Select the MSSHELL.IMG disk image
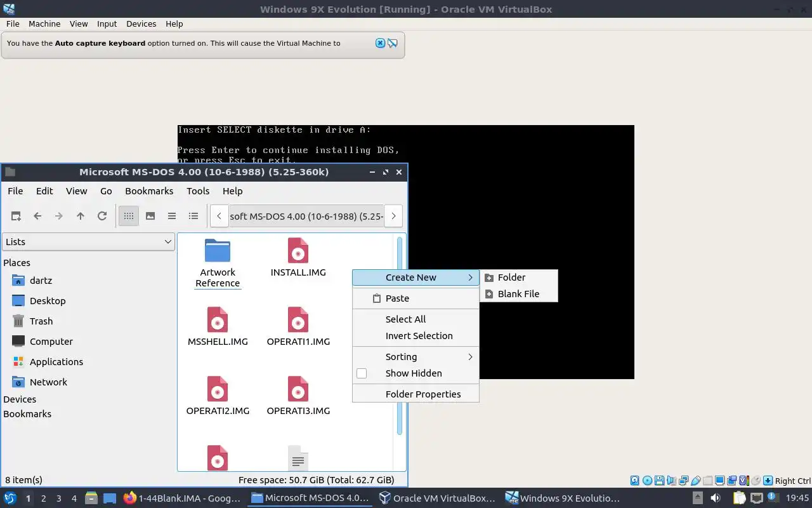 tap(218, 327)
